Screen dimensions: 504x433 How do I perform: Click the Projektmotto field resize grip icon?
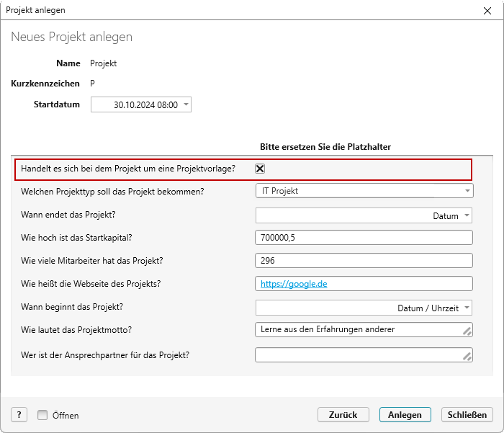point(467,331)
